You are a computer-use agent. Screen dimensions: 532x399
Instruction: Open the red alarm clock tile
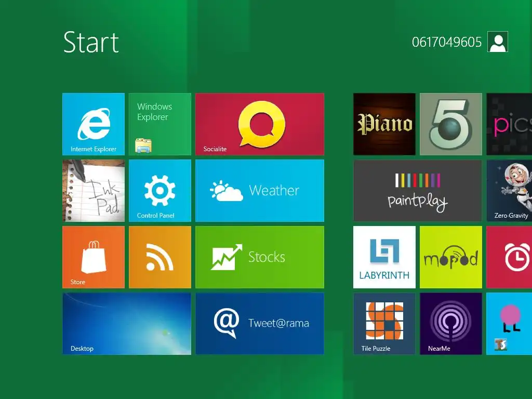tap(509, 257)
